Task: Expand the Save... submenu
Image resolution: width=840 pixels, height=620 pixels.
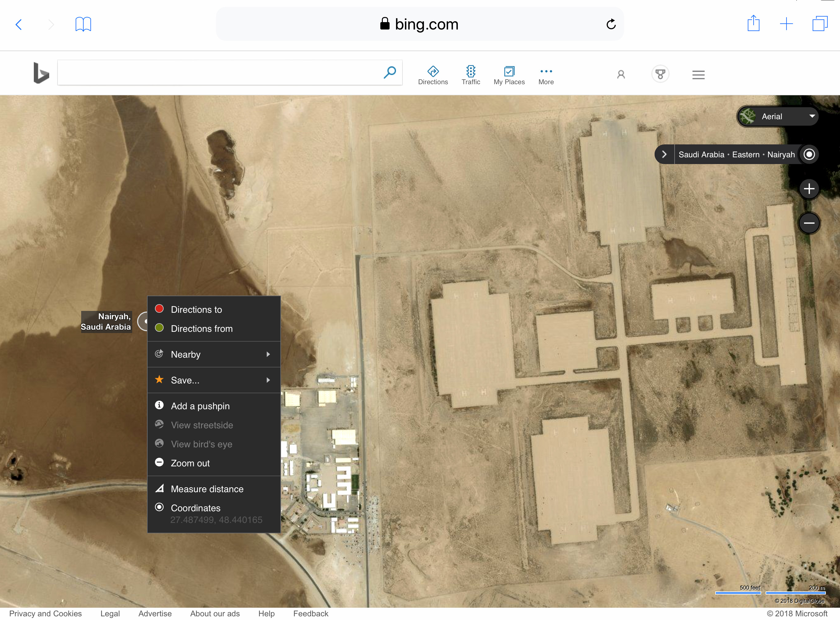Action: (214, 380)
